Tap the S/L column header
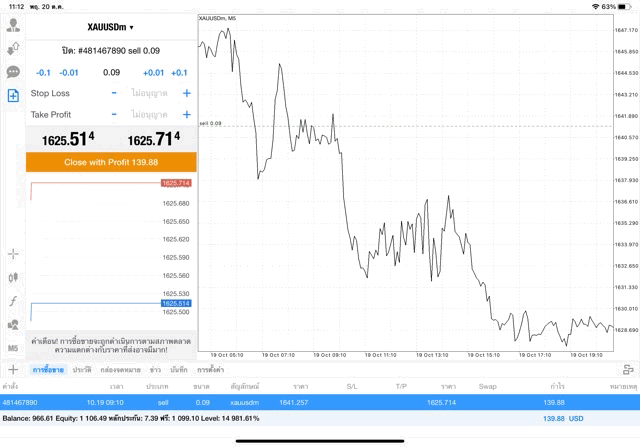 [352, 386]
